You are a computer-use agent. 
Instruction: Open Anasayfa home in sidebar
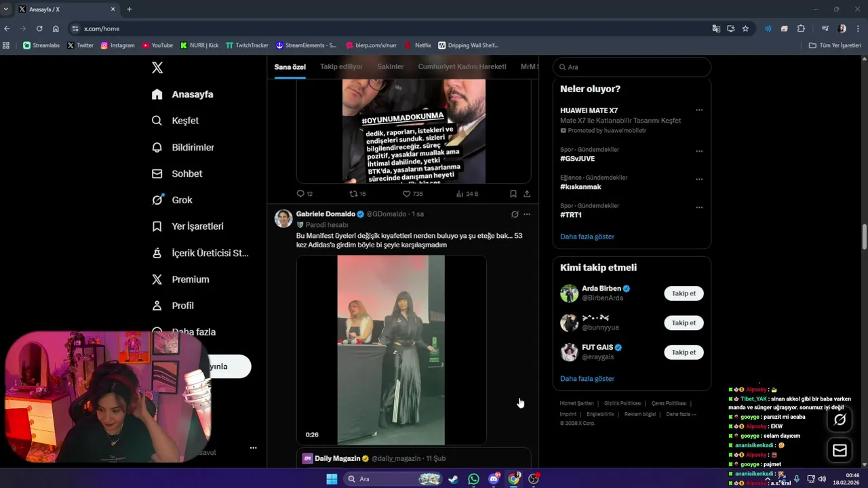point(182,94)
